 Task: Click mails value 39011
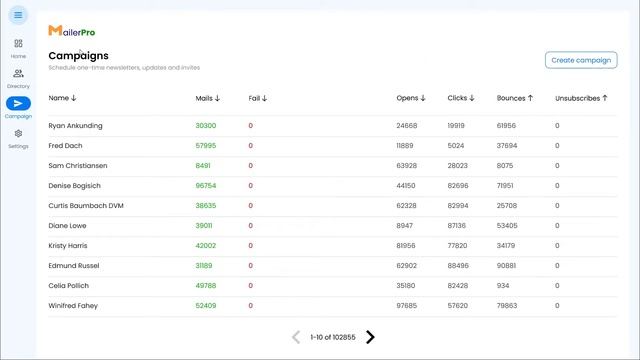pyautogui.click(x=204, y=226)
